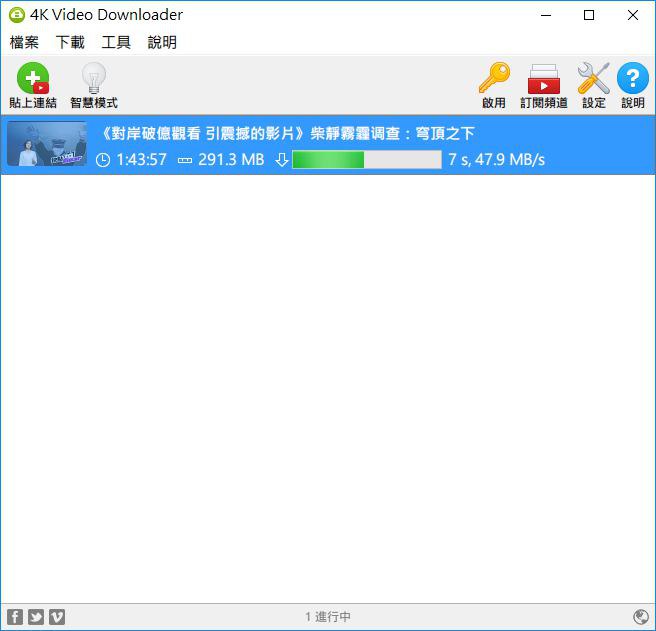656x631 pixels.
Task: Select the video thumbnail in download row
Action: click(x=47, y=144)
